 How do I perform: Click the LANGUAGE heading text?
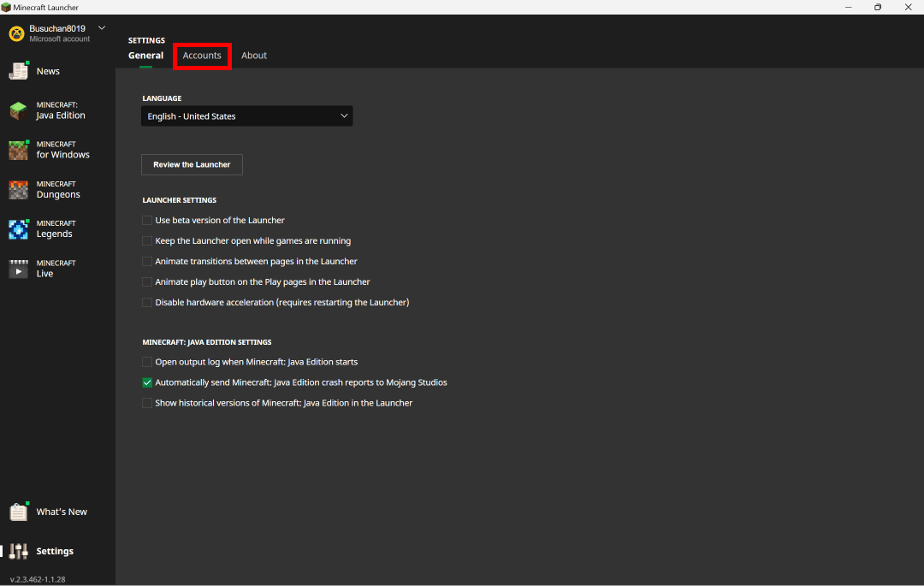coord(162,98)
